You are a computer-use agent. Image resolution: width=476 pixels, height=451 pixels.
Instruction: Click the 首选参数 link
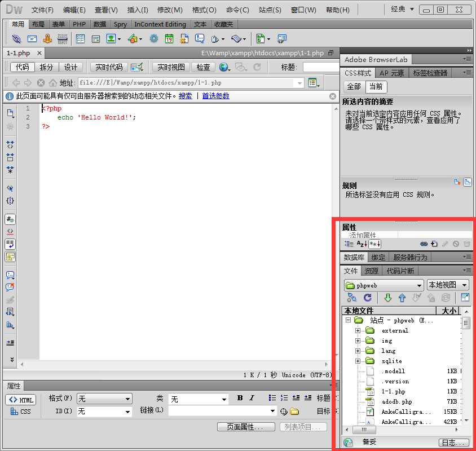coord(215,96)
